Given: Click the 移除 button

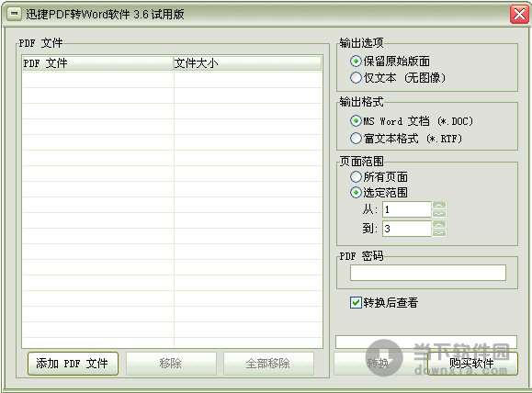Looking at the screenshot, I should [x=171, y=364].
